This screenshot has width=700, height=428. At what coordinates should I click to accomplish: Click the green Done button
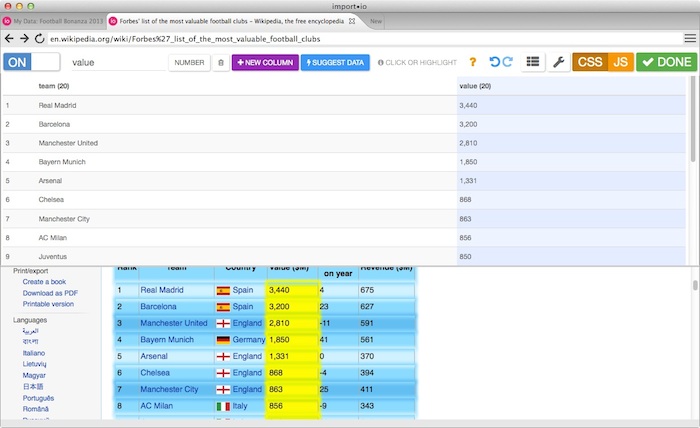pos(667,62)
